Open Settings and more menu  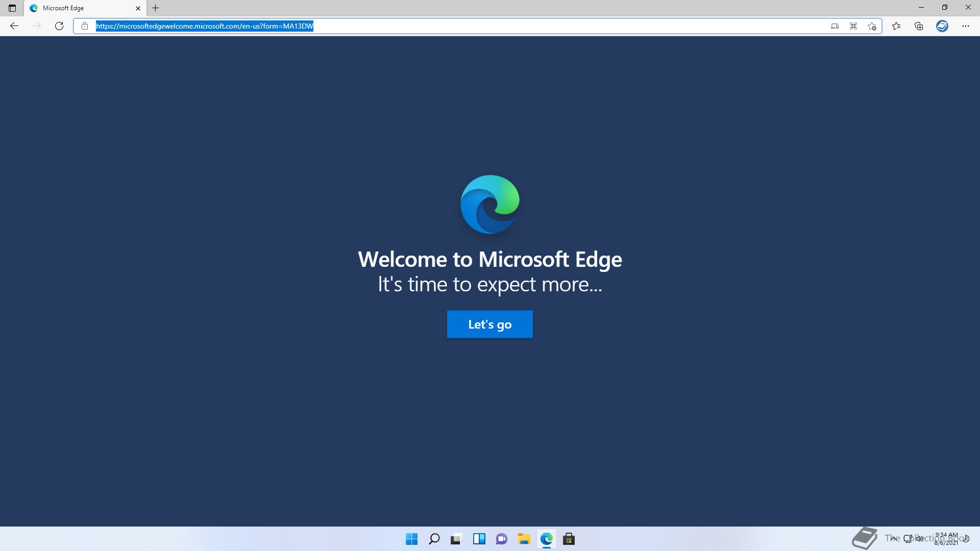pos(966,26)
